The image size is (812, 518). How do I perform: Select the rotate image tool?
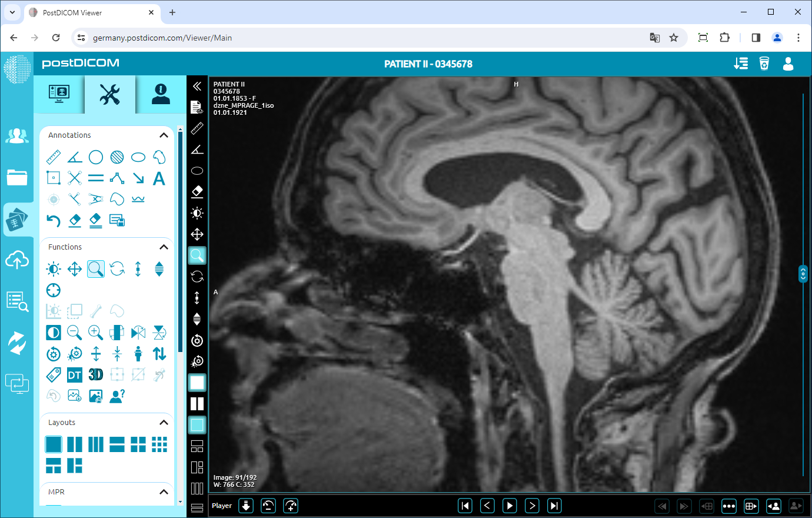tap(117, 268)
